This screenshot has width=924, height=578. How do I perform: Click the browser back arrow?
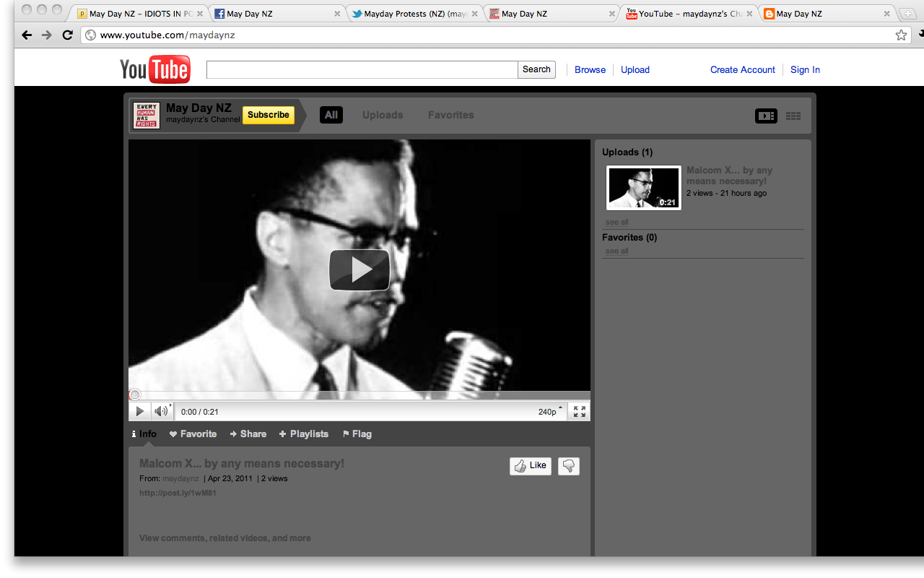coord(27,35)
